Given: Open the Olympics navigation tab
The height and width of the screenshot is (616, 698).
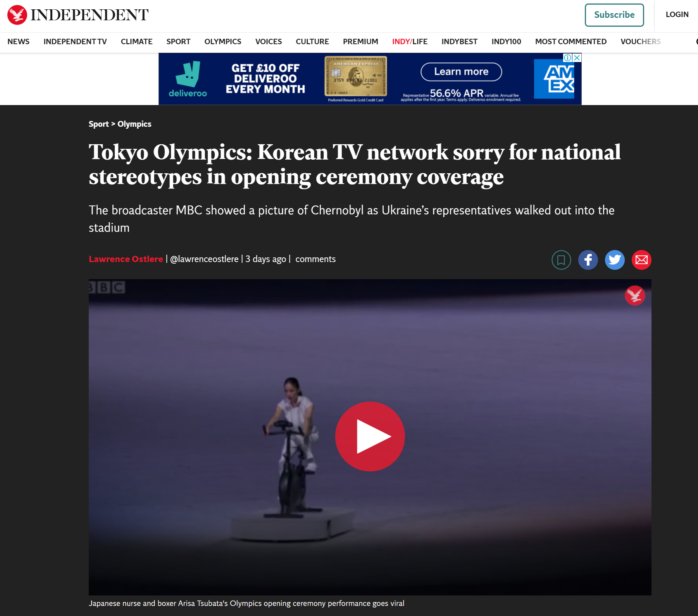Looking at the screenshot, I should (223, 41).
